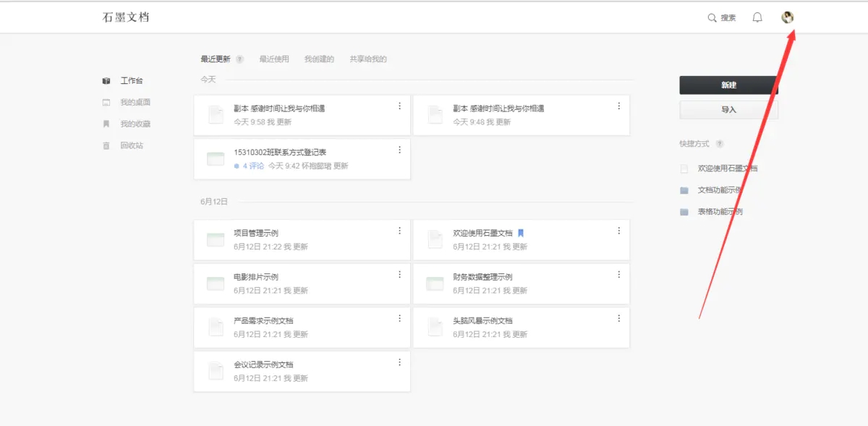Viewport: 868px width, 426px height.
Task: Open the 工作台 workbench icon in sidebar
Action: pos(106,80)
